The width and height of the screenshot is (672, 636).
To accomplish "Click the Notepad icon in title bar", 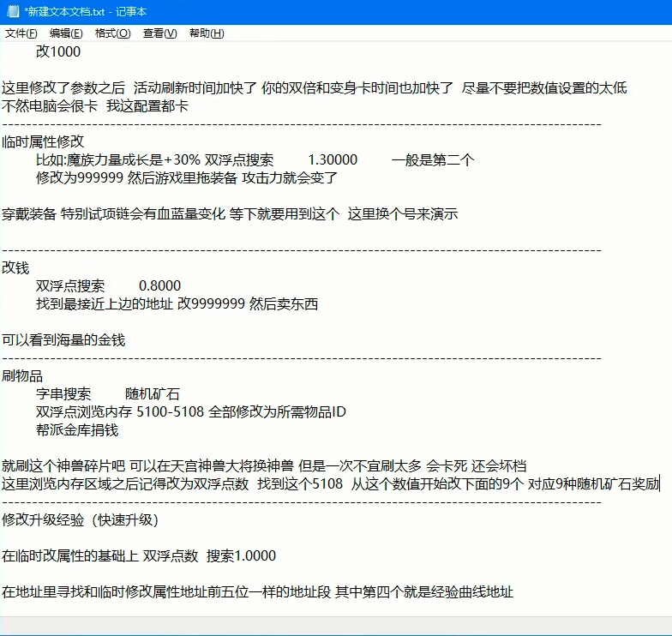I will (10, 11).
